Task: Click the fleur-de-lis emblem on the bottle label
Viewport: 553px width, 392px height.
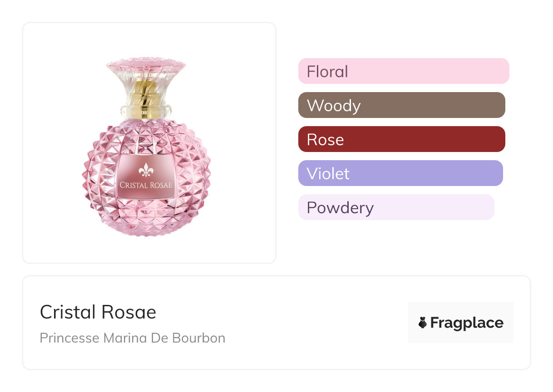Action: coord(146,170)
